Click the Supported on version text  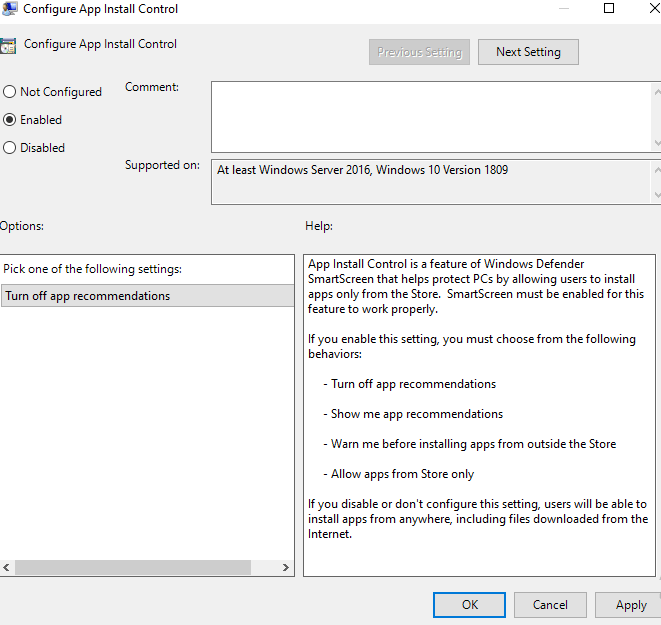tap(363, 170)
